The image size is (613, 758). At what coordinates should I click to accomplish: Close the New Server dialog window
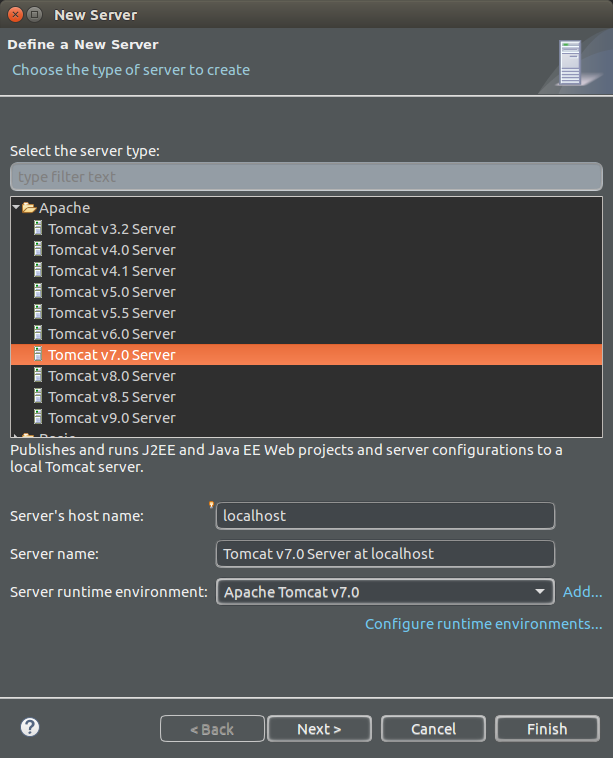[x=15, y=15]
